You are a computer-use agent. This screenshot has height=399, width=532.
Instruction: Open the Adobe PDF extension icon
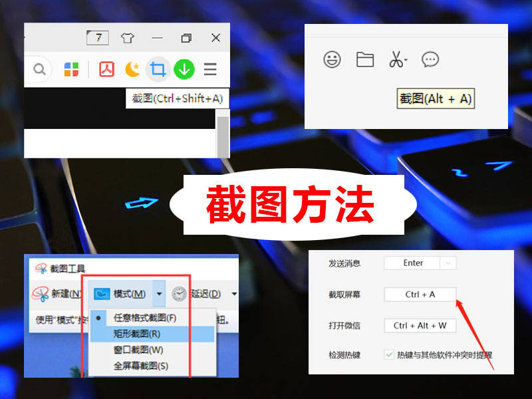(106, 68)
